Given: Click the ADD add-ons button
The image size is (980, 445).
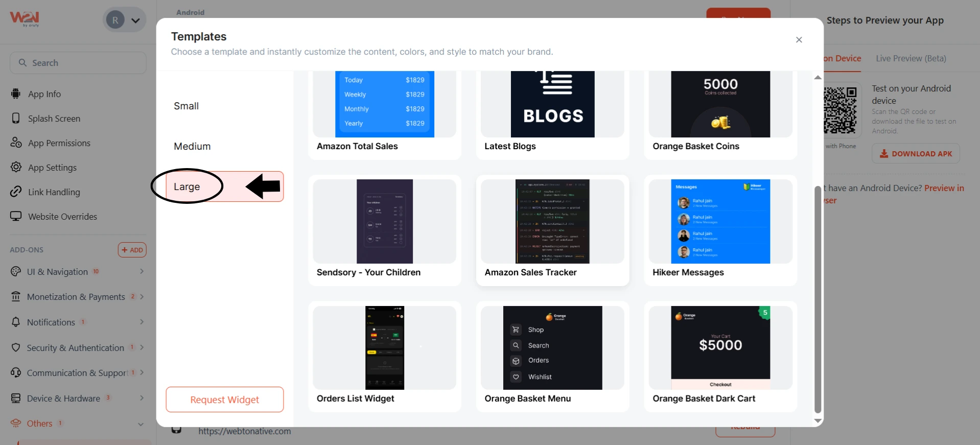Looking at the screenshot, I should click(x=132, y=250).
